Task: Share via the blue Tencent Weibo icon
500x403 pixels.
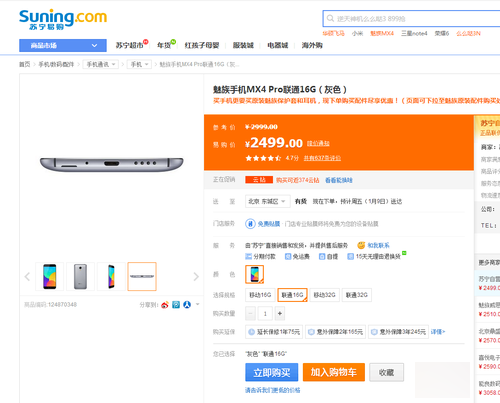Action: (x=176, y=305)
